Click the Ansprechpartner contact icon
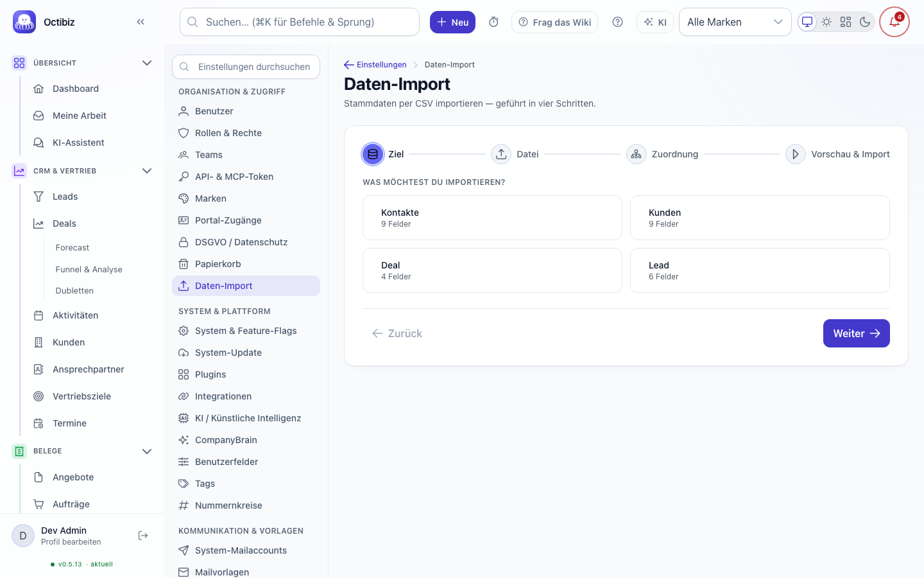The image size is (924, 578). coord(38,369)
